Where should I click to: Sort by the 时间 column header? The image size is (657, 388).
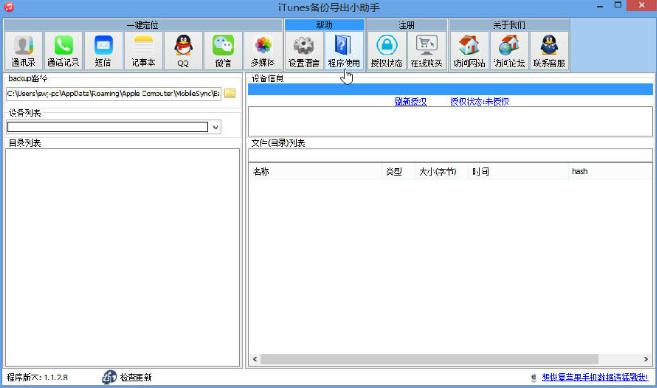(x=518, y=171)
